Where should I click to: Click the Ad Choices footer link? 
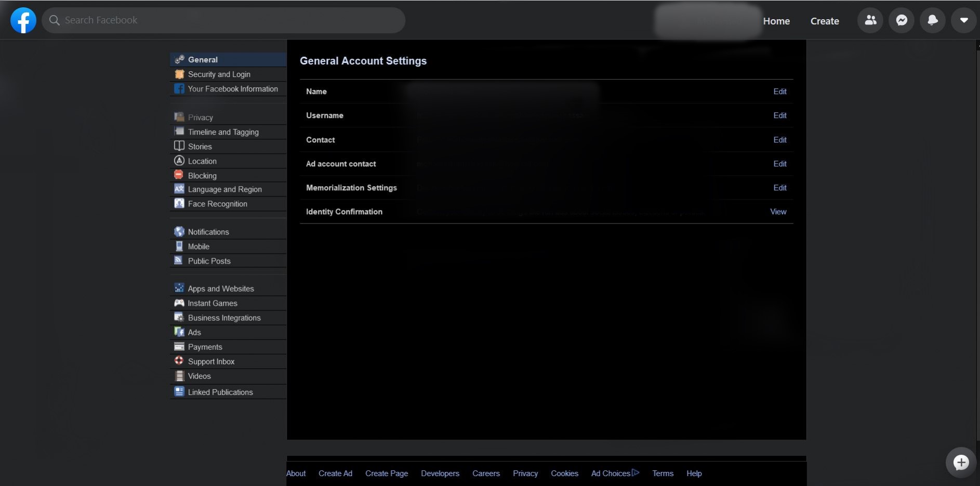615,474
